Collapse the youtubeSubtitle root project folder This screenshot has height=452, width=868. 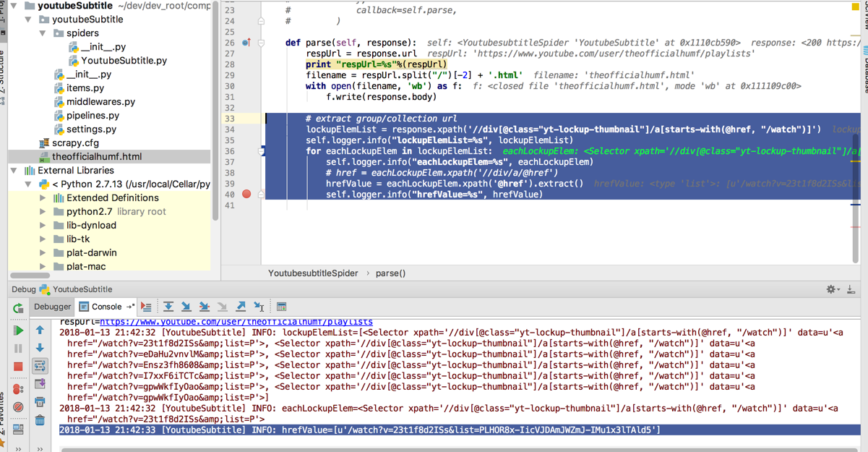click(x=14, y=6)
